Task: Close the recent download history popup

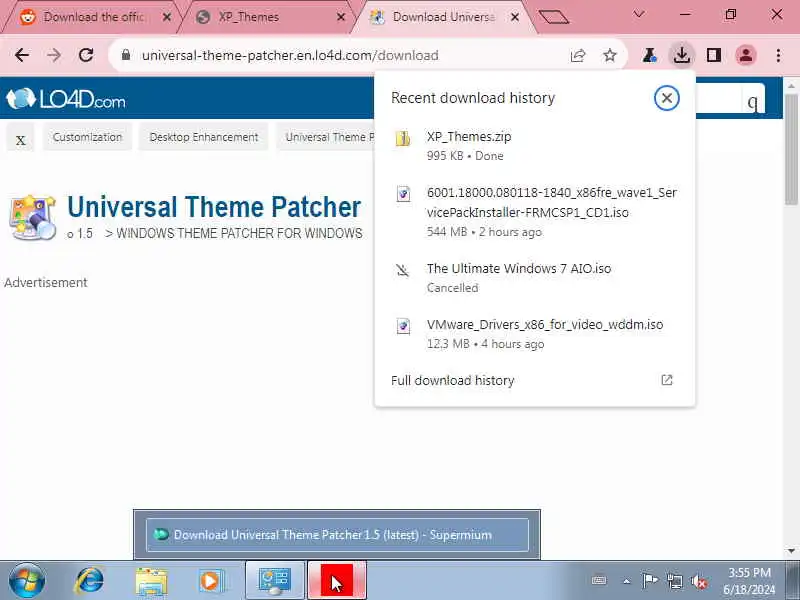Action: pos(666,98)
